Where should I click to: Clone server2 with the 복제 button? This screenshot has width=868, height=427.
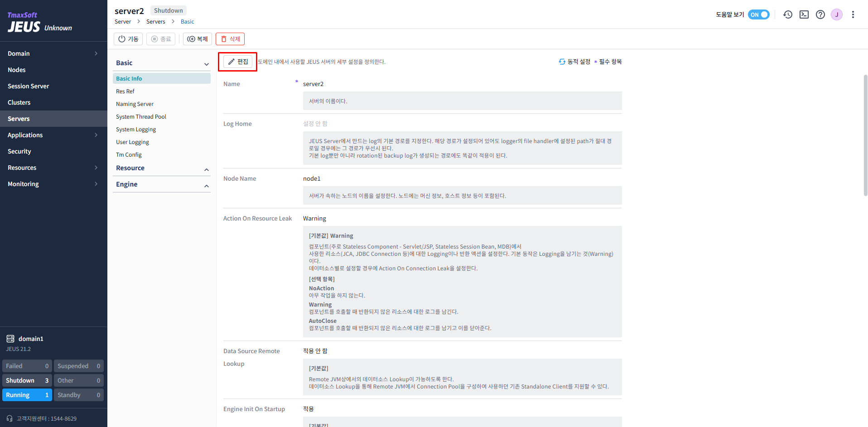[x=197, y=38]
